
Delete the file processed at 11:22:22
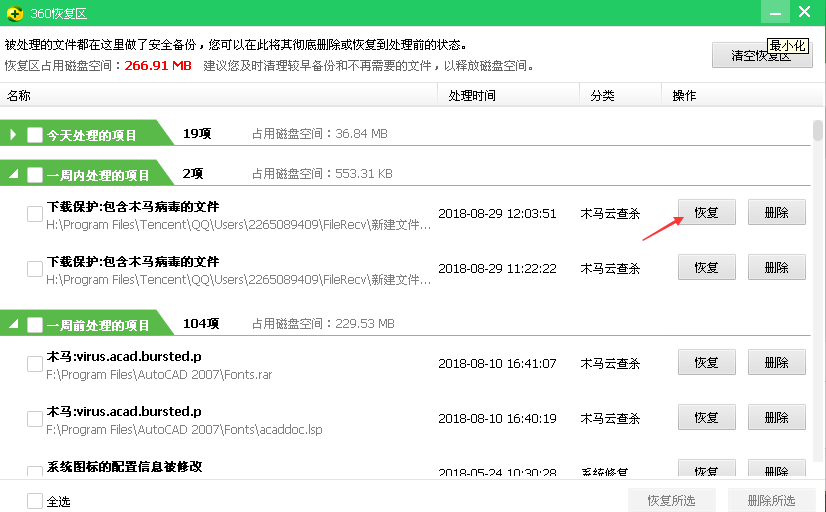(777, 267)
